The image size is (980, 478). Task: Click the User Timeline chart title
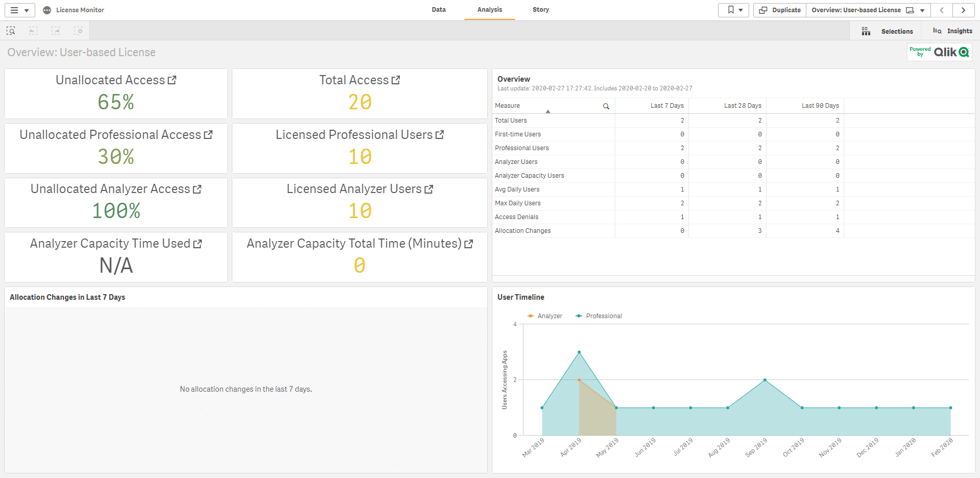click(x=521, y=297)
